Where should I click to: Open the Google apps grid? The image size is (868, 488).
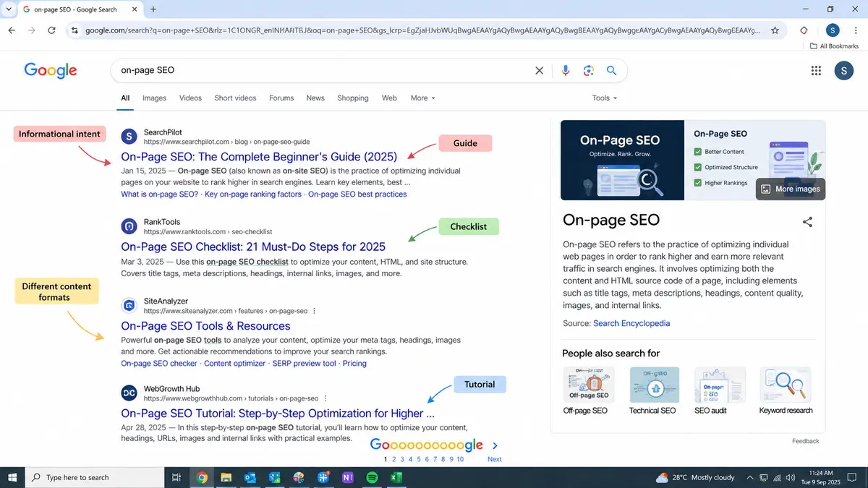[x=816, y=71]
